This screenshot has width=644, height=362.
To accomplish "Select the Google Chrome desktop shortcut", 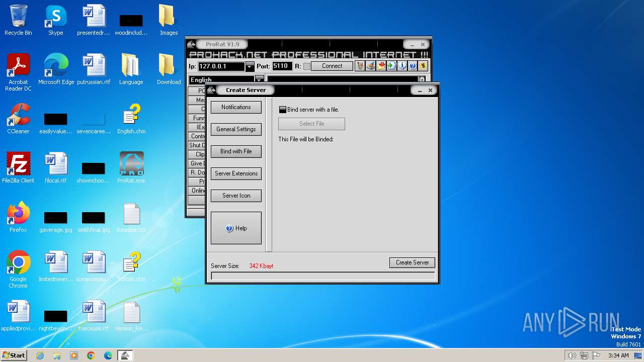I will click(18, 269).
